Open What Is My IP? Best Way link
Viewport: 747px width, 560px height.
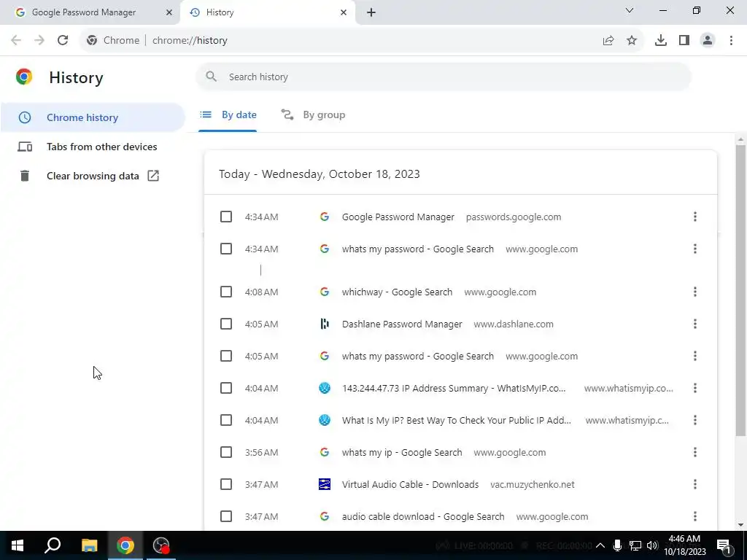coord(457,420)
